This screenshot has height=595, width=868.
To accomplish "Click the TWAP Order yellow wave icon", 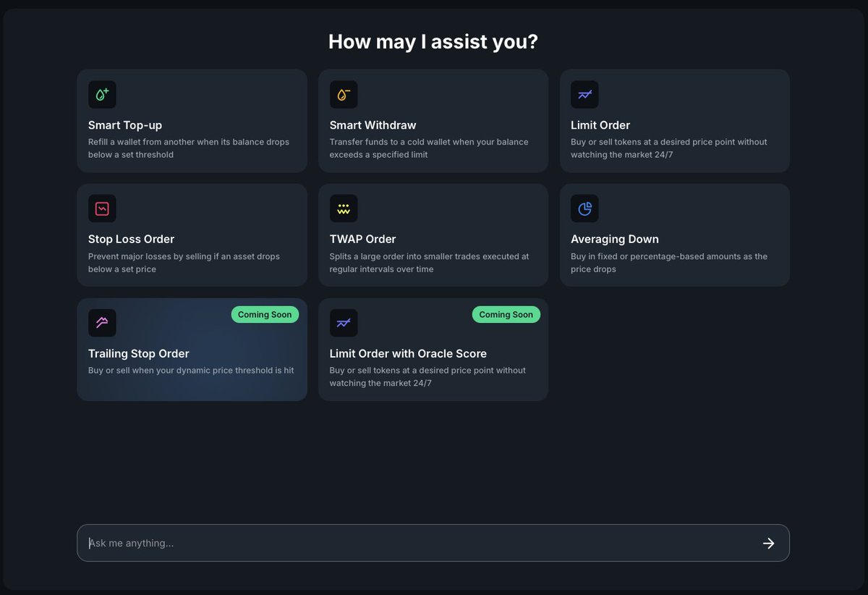I will tap(344, 209).
